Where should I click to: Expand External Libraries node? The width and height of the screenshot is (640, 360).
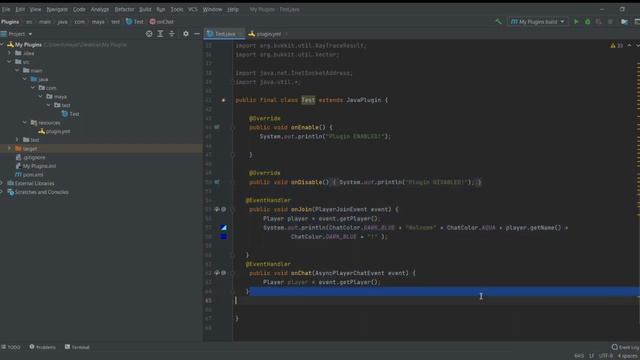click(2, 183)
